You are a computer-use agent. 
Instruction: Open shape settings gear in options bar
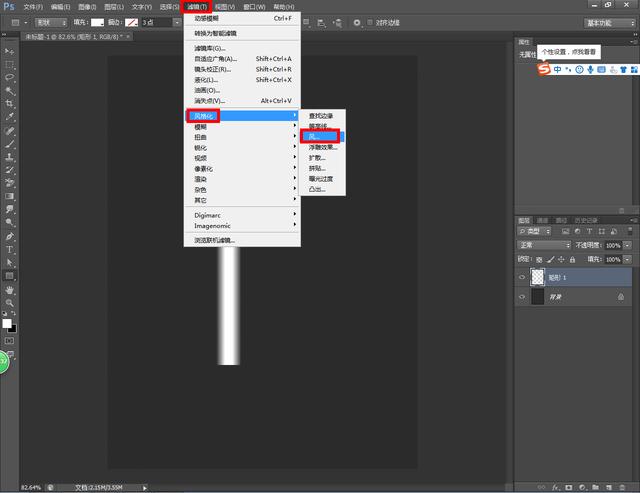(x=357, y=23)
